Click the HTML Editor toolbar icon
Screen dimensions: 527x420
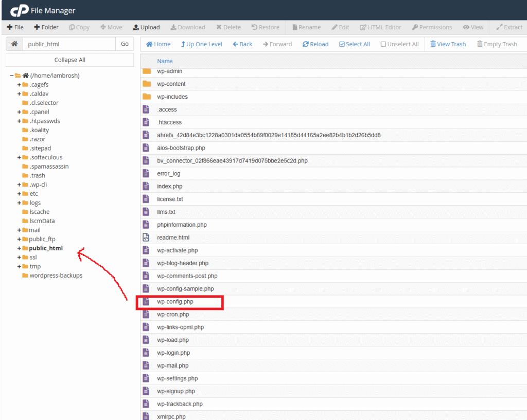[363, 27]
